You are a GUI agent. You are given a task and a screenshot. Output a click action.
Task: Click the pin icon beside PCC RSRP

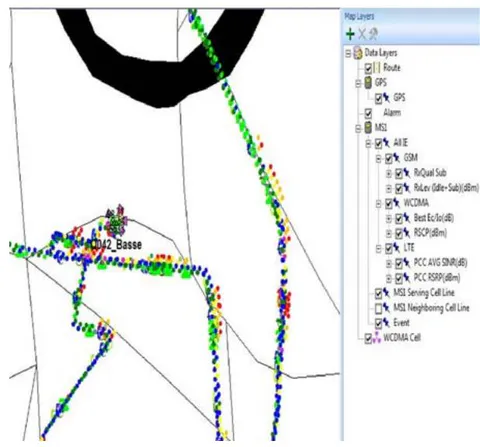[407, 277]
